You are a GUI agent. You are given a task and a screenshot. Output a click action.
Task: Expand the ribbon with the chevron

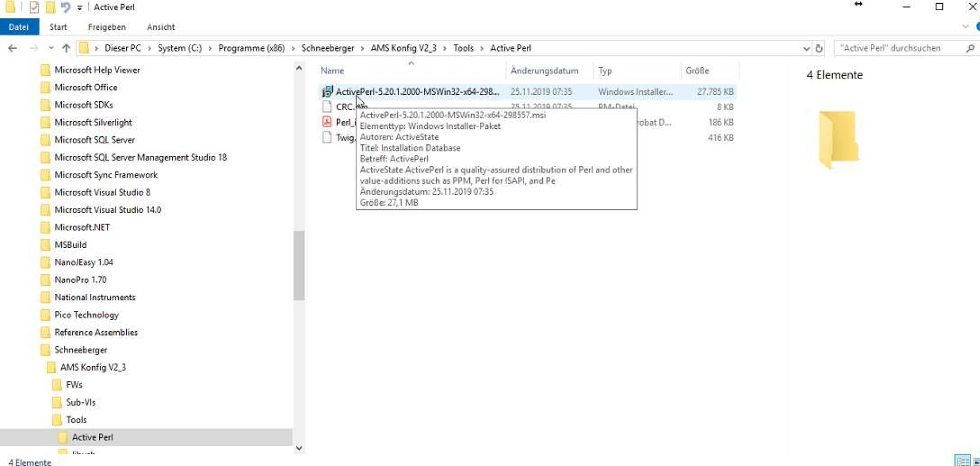point(965,27)
